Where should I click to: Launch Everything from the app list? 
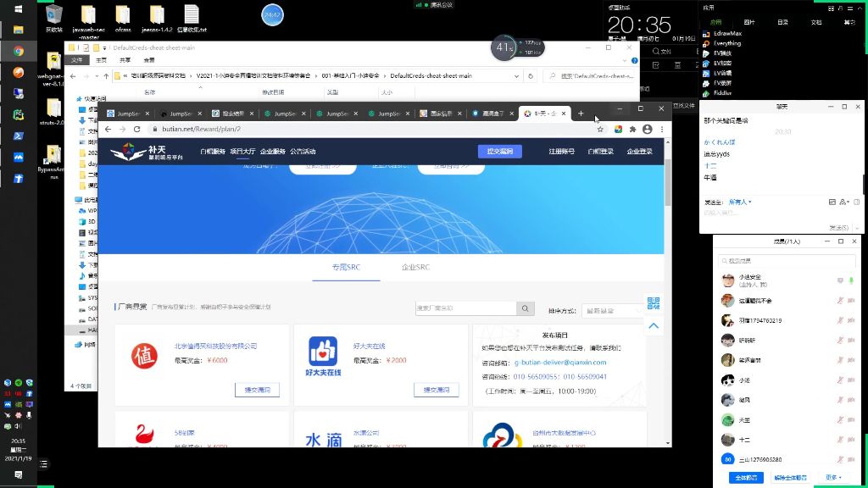click(722, 44)
